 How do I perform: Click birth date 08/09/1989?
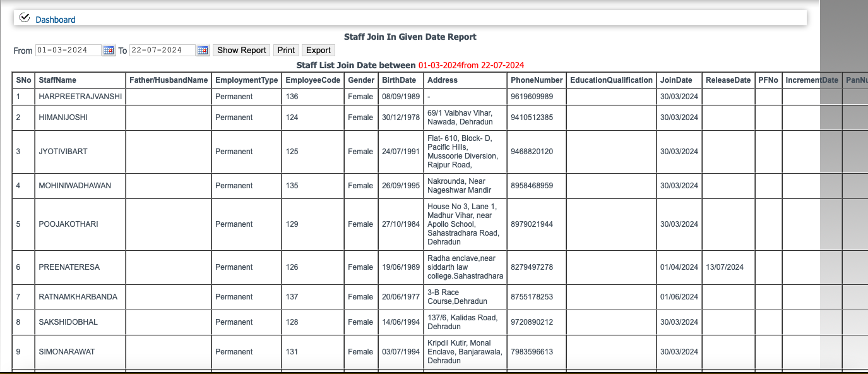point(401,97)
